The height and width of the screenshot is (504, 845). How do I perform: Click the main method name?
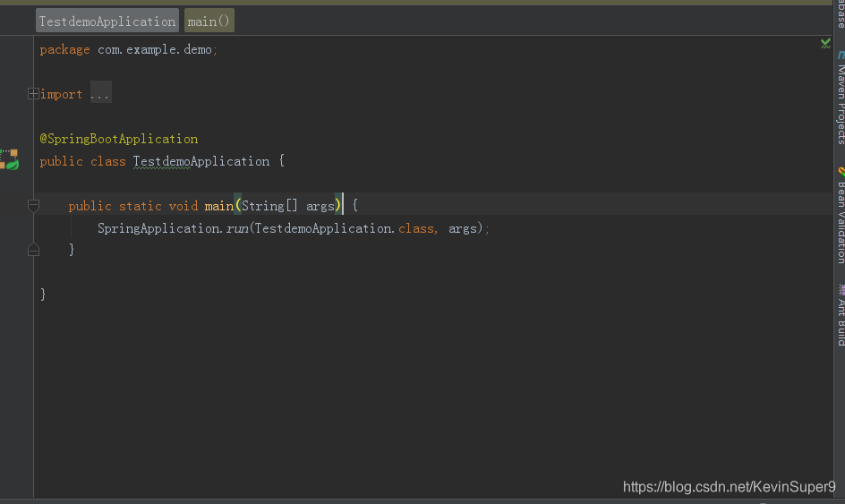(218, 206)
